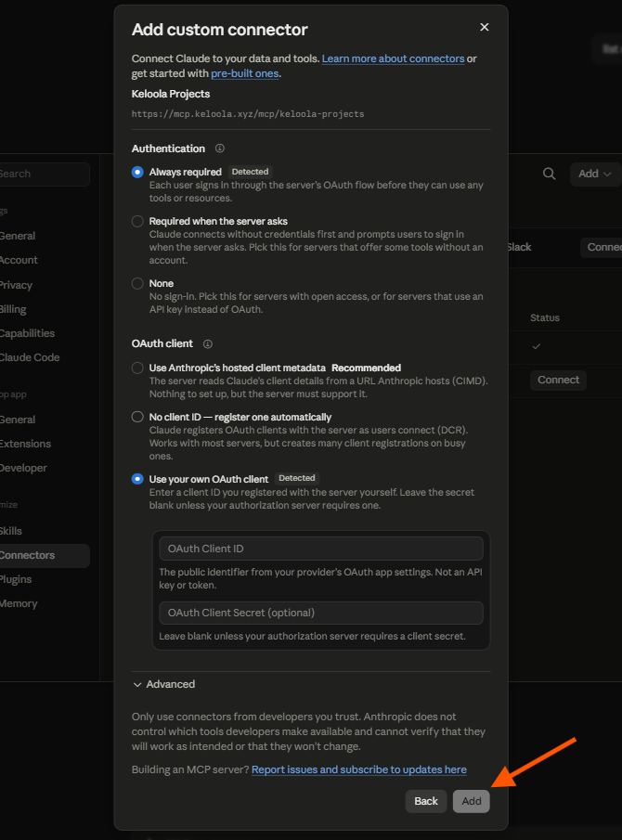Viewport: 622px width, 840px height.
Task: Open Billing settings in sidebar
Action: click(x=13, y=309)
